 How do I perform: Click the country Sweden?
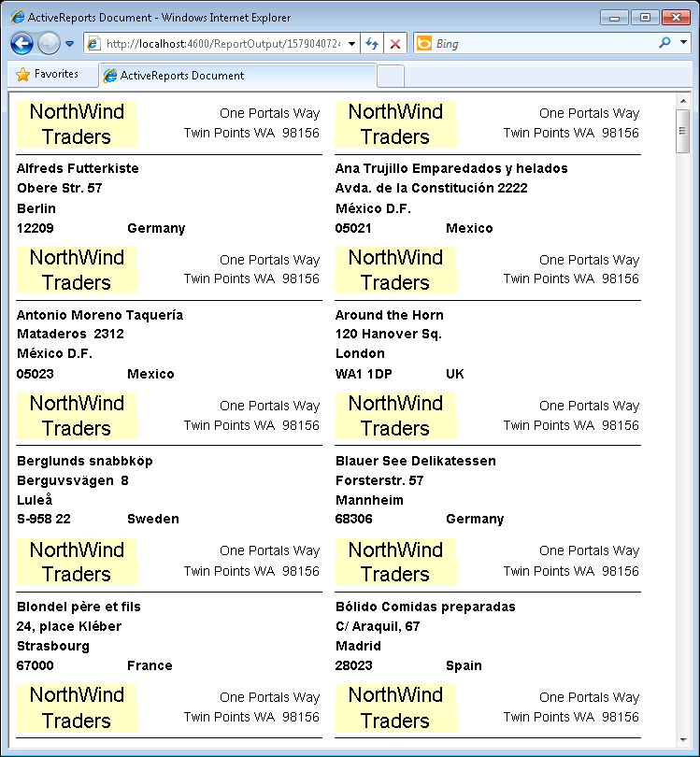pyautogui.click(x=153, y=519)
